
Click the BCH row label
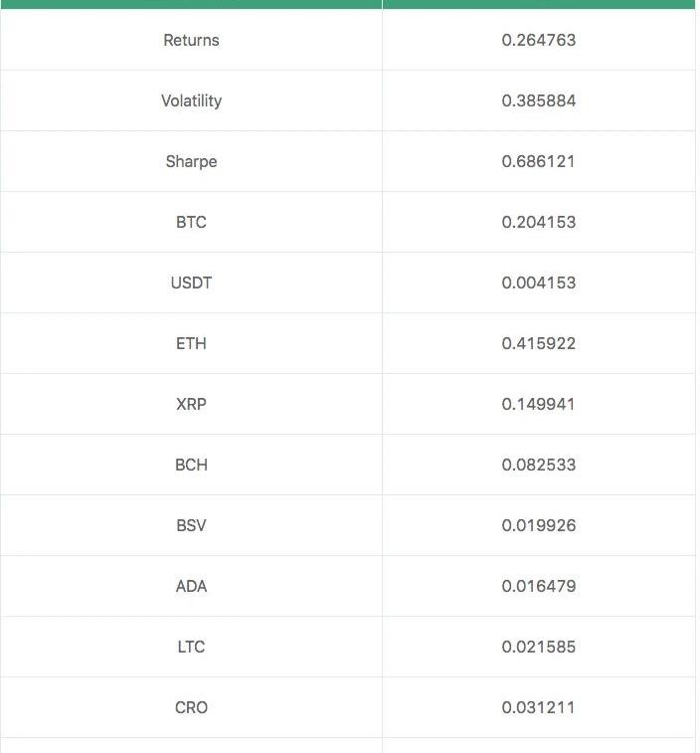191,465
